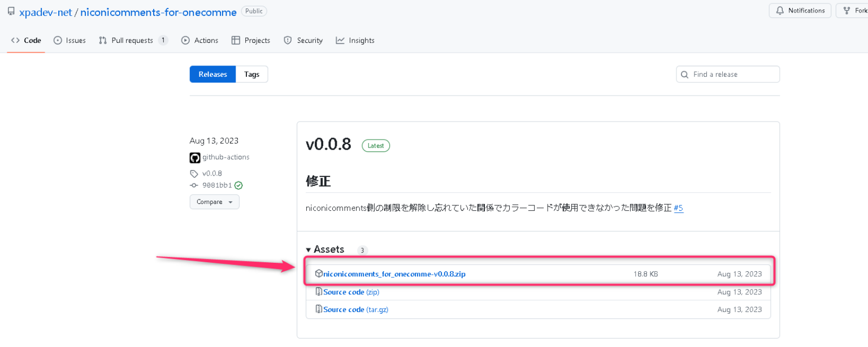868x347 pixels.
Task: Open Actions via the play circle icon
Action: (x=185, y=40)
